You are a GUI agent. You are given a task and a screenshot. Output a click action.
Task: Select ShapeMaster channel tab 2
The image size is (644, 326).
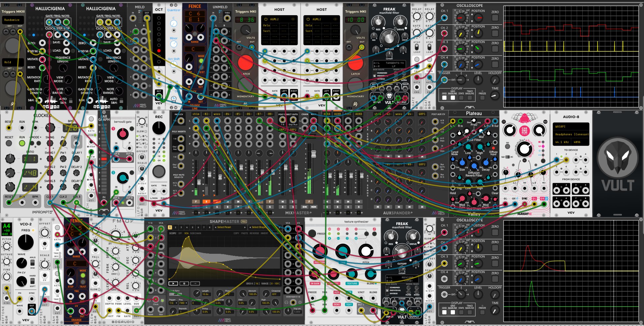pos(175,227)
